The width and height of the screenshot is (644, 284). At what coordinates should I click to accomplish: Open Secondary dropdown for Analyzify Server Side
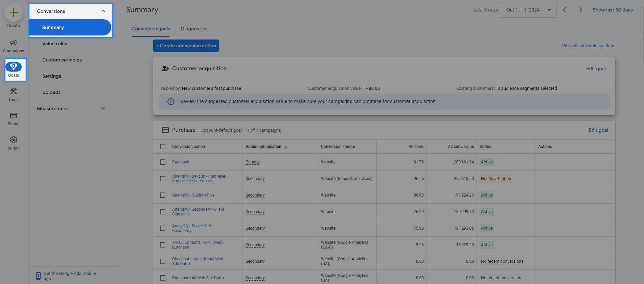(x=255, y=228)
